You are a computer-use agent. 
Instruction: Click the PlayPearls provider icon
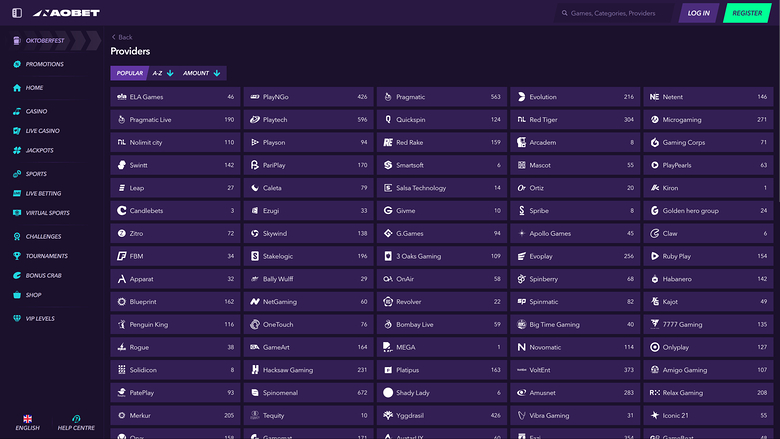pyautogui.click(x=655, y=165)
